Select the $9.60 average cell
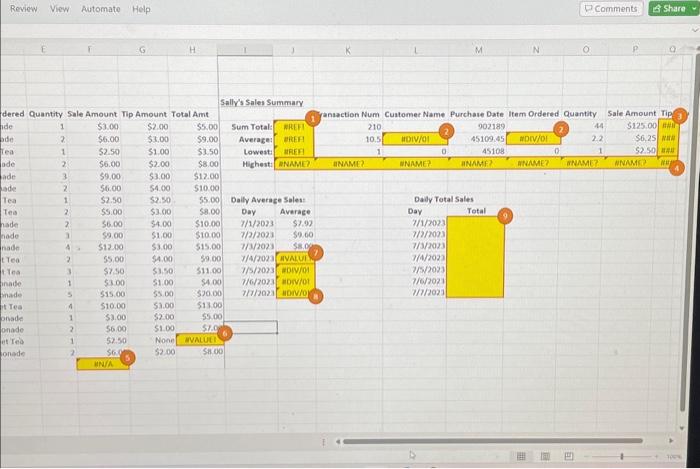 (303, 235)
